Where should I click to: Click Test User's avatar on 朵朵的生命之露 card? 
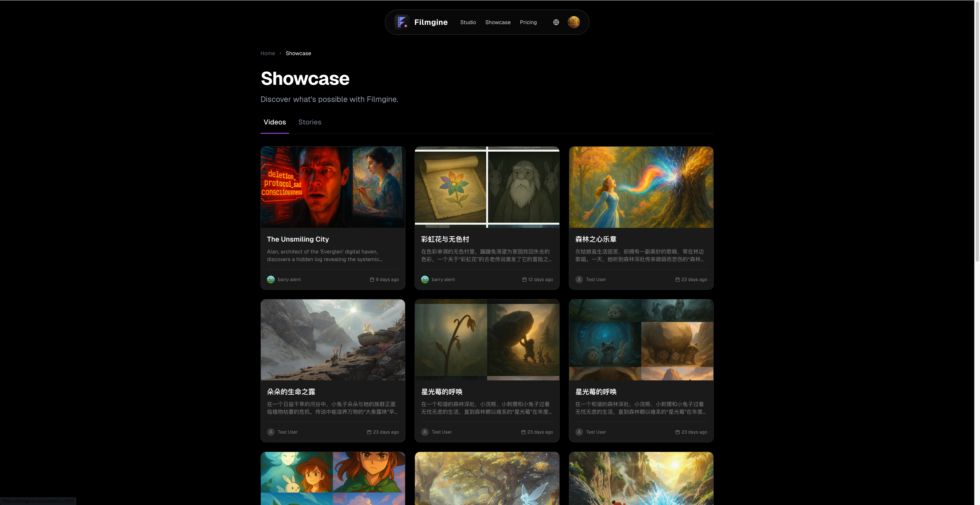(x=270, y=432)
